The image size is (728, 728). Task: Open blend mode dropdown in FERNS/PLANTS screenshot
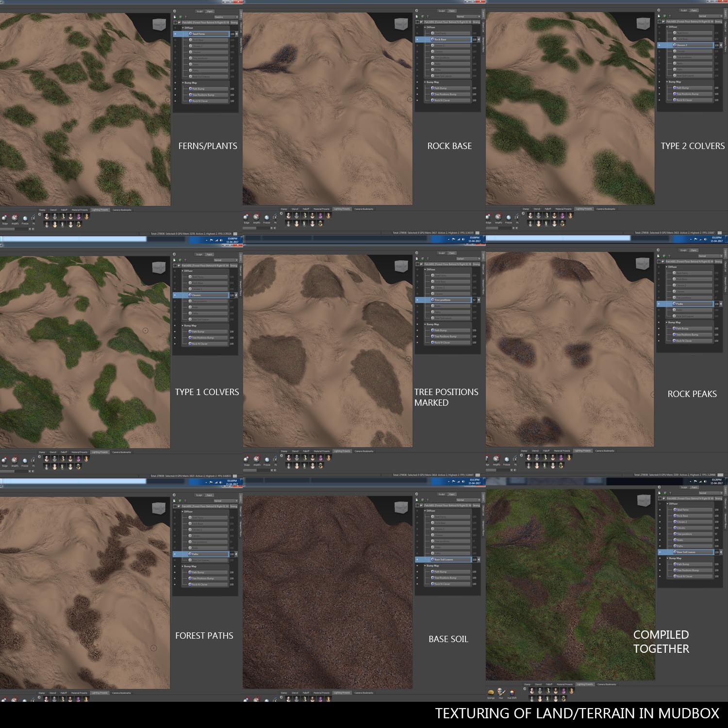(225, 17)
